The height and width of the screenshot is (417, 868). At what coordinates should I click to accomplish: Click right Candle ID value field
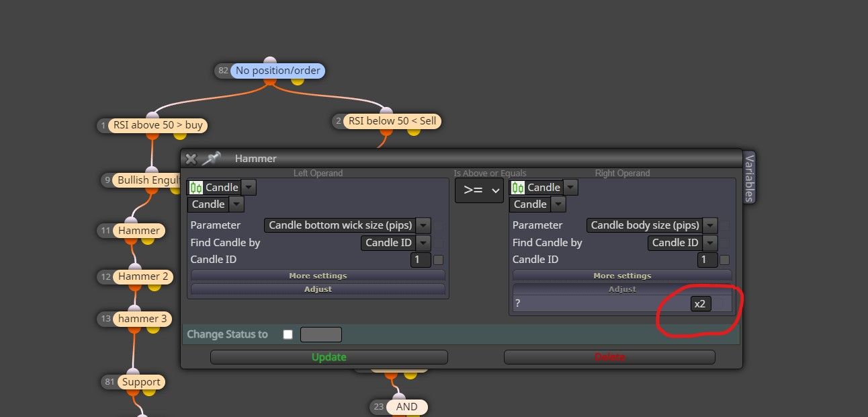[707, 260]
